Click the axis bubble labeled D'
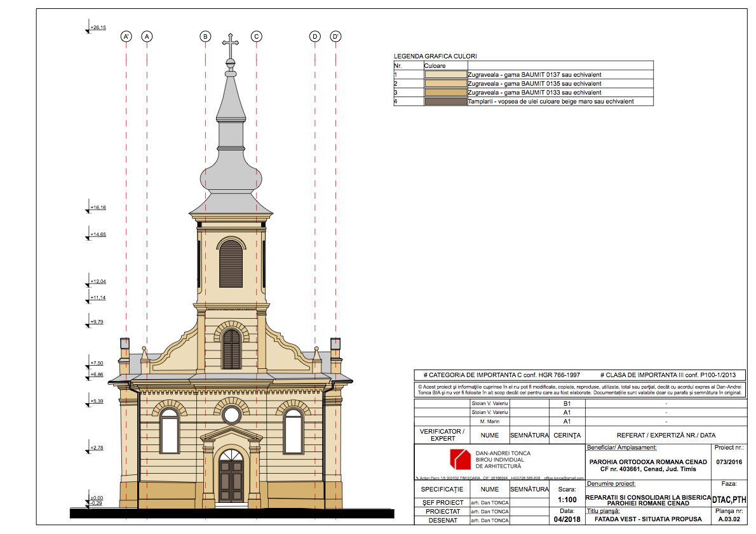 tap(335, 37)
